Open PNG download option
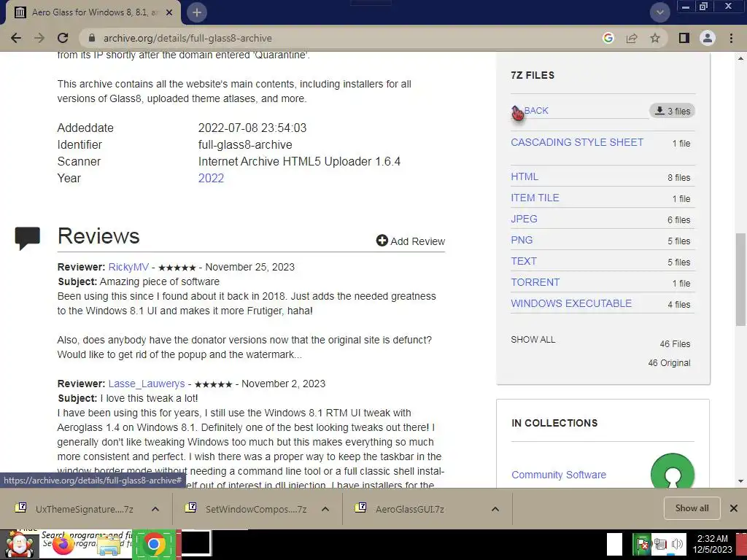The height and width of the screenshot is (560, 747). click(x=522, y=240)
